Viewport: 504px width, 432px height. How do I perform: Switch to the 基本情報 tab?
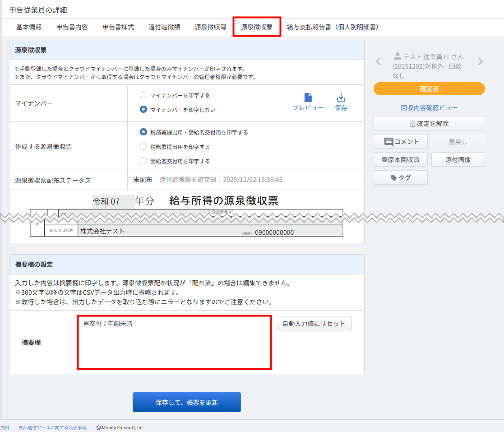point(29,27)
